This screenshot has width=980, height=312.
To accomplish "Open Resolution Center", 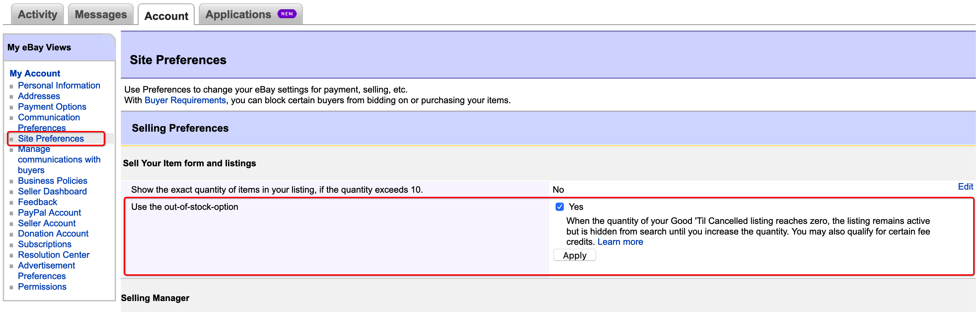I will point(54,255).
